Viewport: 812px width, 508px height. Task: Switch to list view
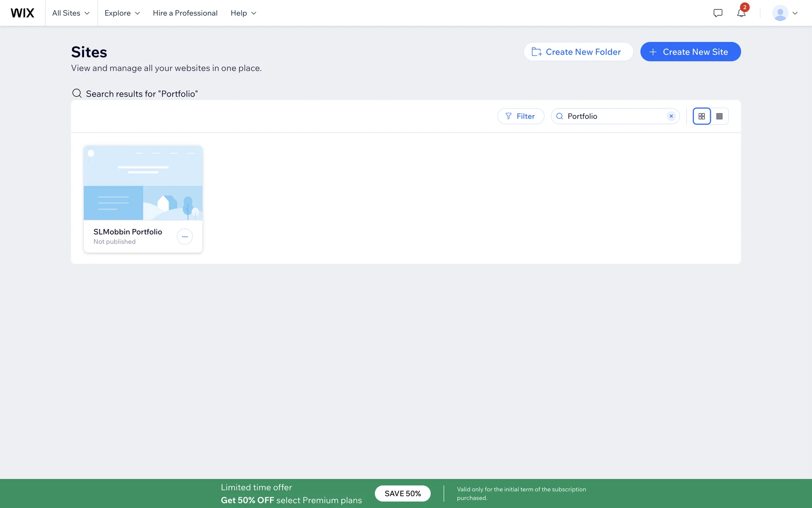point(719,116)
